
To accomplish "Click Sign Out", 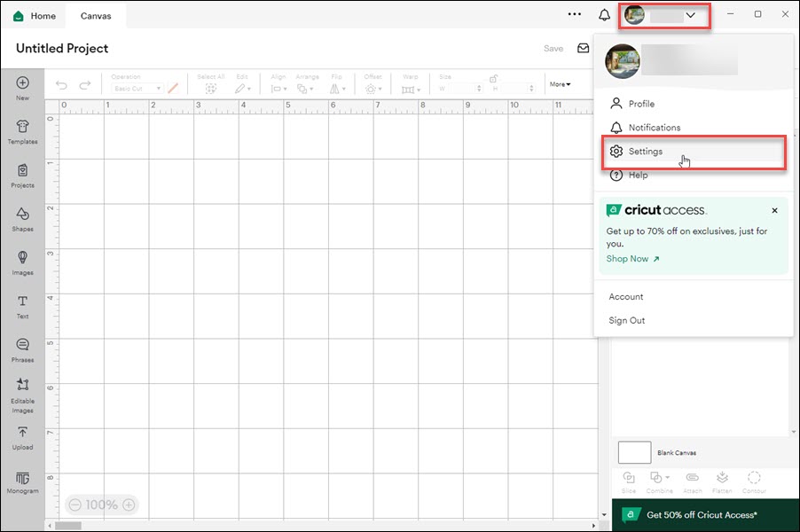I will pyautogui.click(x=625, y=320).
